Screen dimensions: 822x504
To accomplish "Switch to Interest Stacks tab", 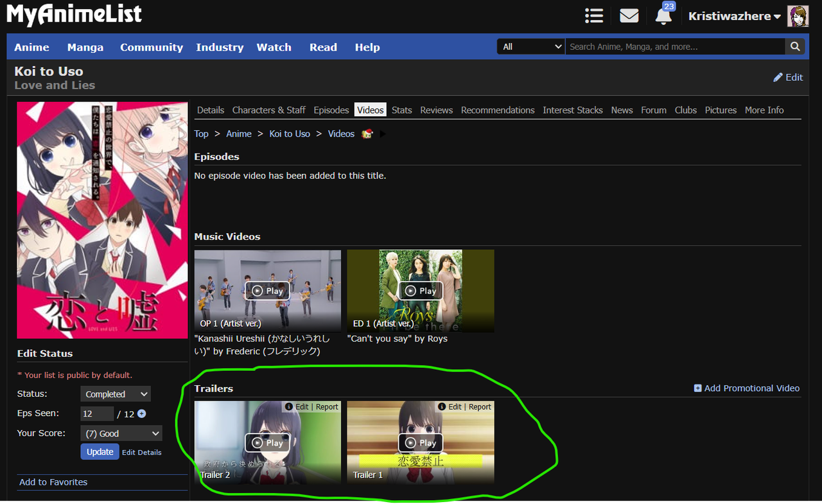I will (573, 110).
